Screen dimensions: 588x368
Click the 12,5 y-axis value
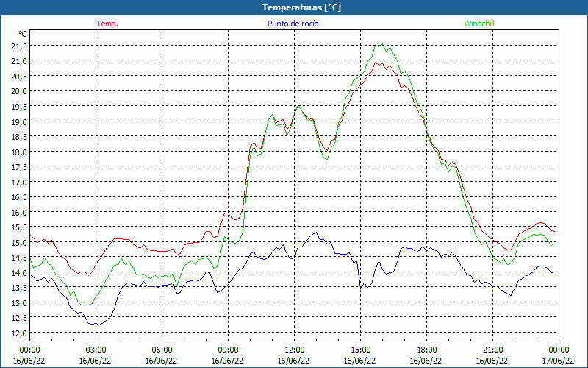point(19,318)
